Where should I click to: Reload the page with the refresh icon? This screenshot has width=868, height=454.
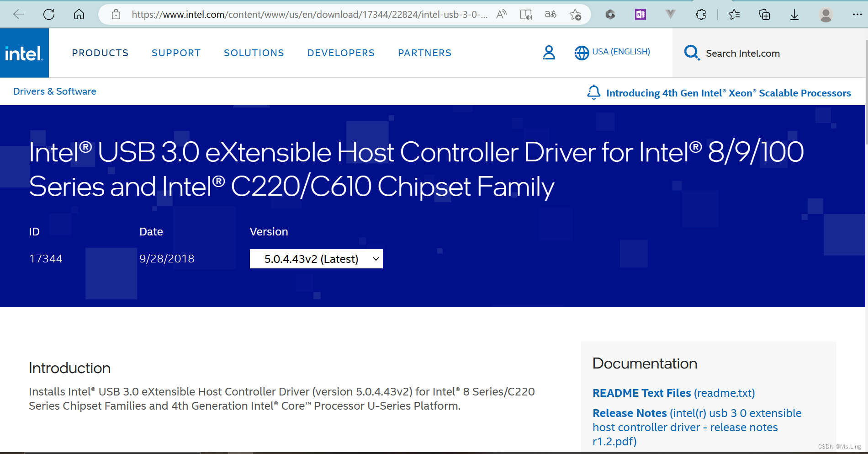click(49, 14)
